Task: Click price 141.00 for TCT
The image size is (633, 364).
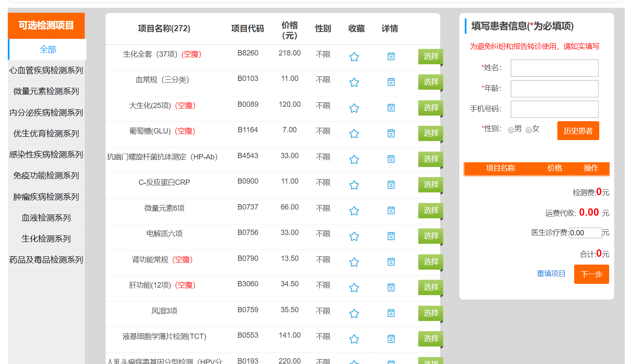Action: [290, 335]
